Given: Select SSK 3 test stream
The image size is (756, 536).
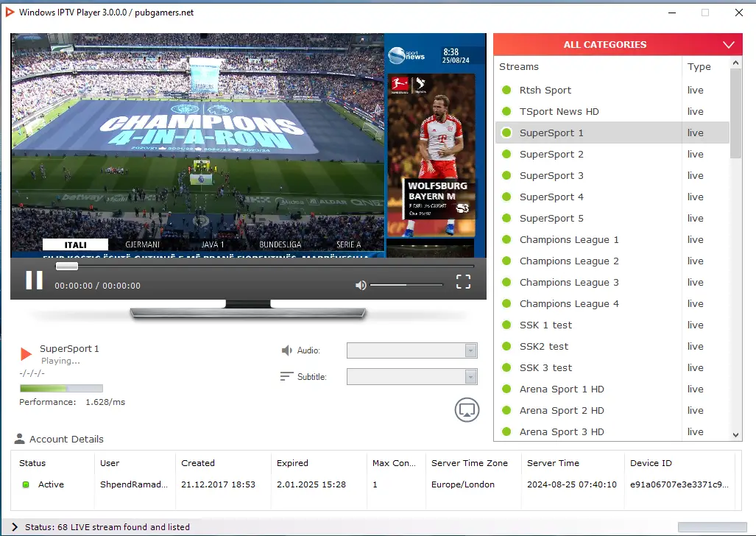Looking at the screenshot, I should point(612,367).
